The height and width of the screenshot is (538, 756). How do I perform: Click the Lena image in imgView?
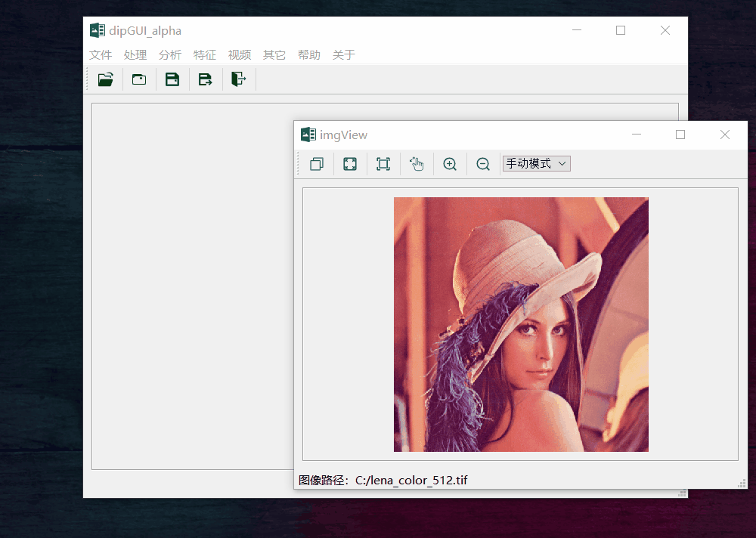click(521, 324)
